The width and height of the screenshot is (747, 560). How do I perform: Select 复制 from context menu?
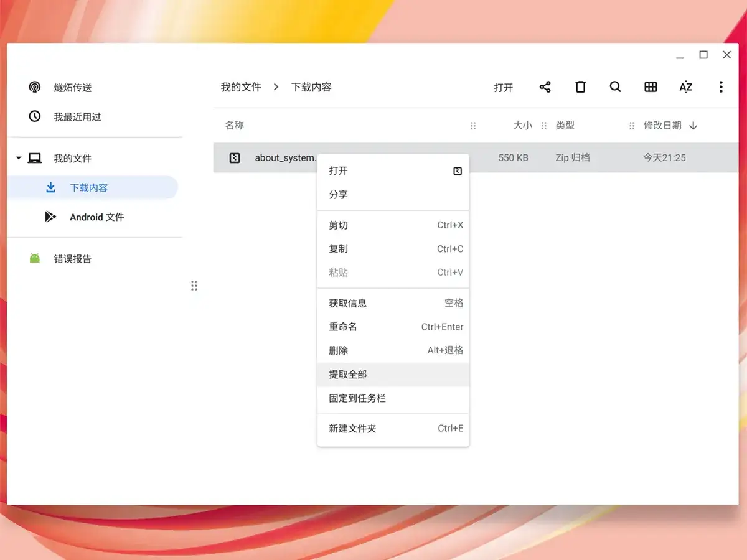tap(393, 249)
